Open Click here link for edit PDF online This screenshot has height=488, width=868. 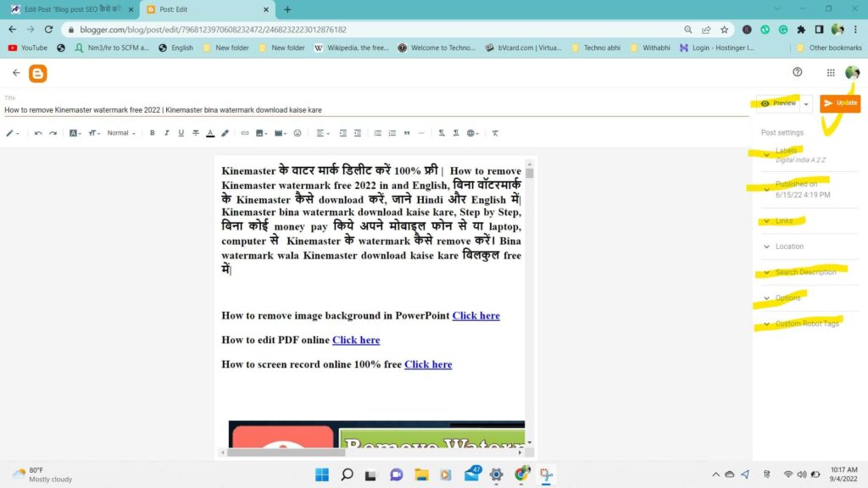356,340
